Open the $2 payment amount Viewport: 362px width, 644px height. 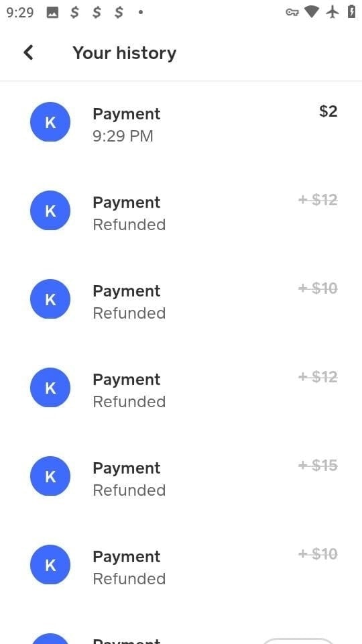coord(328,111)
